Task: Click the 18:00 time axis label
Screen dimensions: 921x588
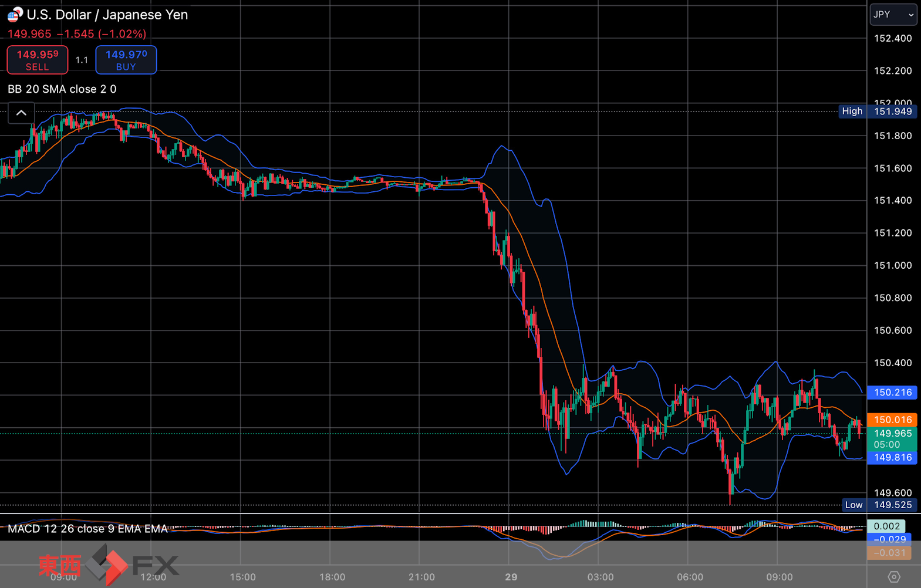Action: click(332, 577)
